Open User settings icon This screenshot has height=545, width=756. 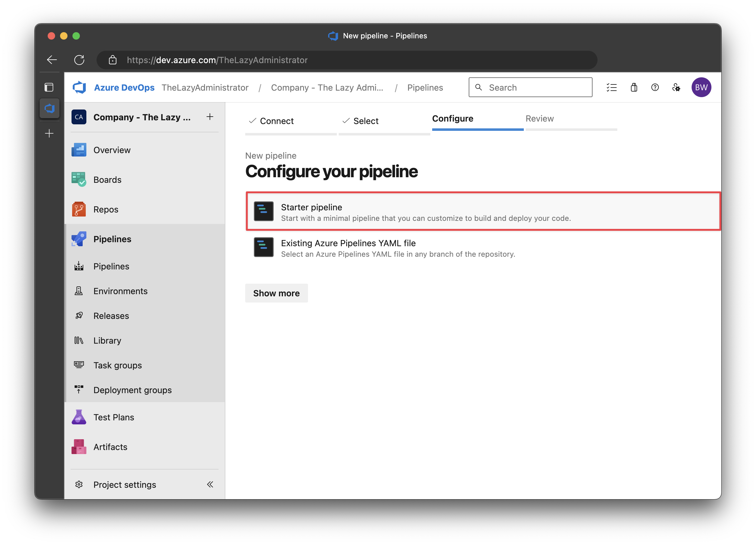coord(676,87)
